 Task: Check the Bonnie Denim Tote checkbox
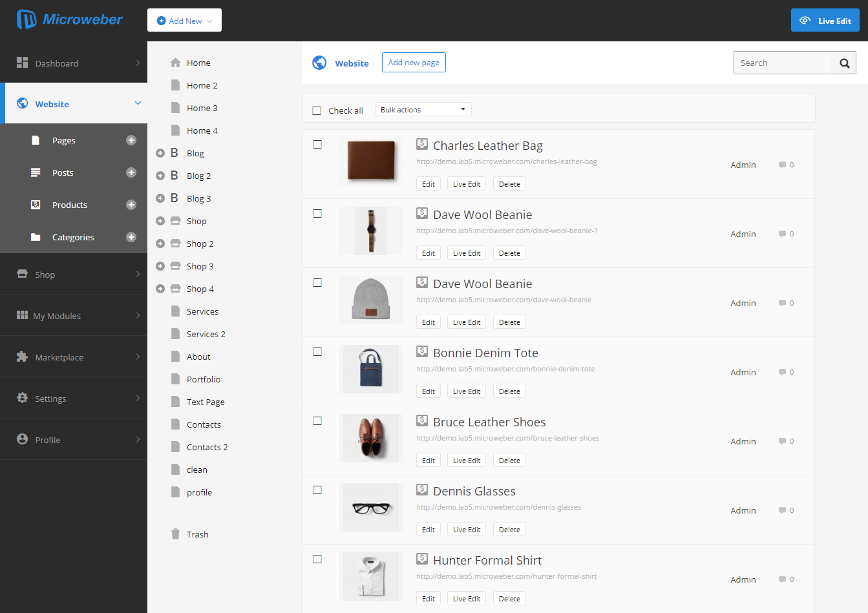317,351
